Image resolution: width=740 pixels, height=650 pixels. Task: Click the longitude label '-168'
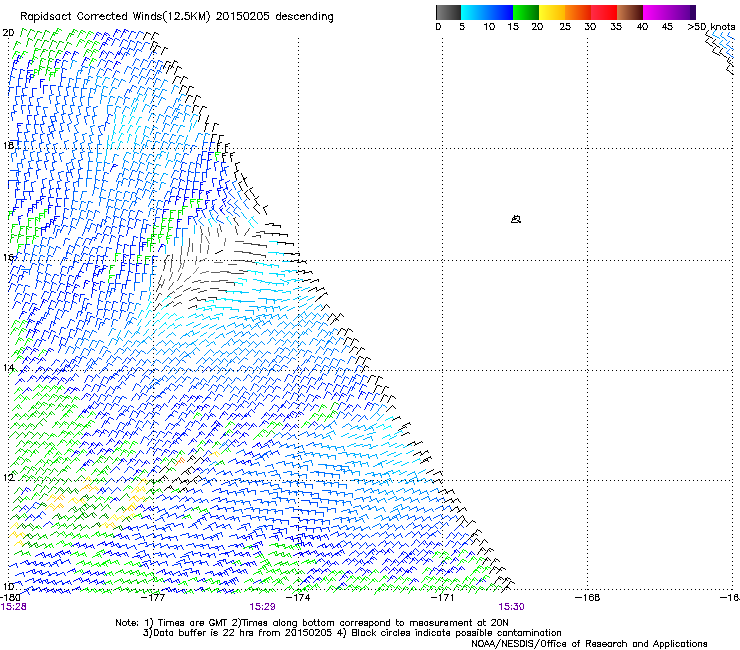tap(588, 598)
